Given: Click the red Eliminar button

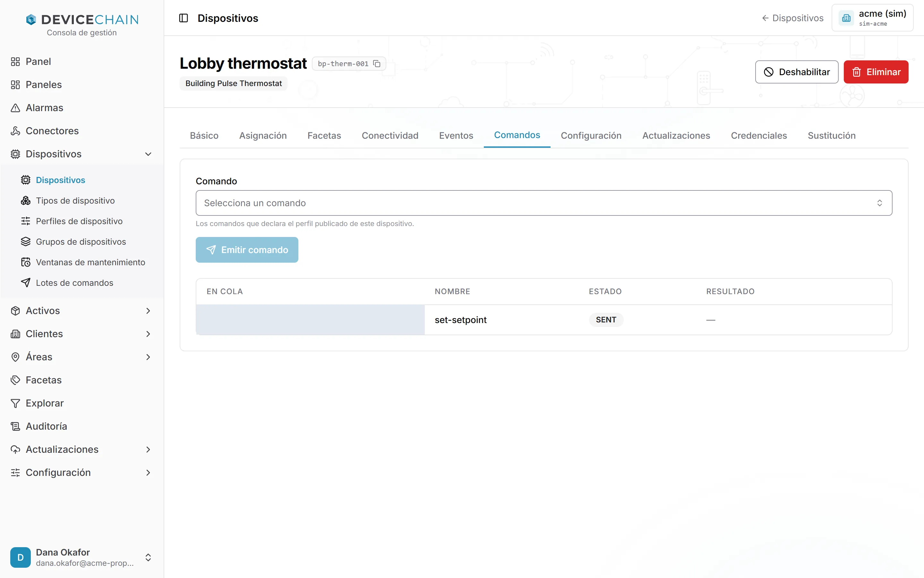Looking at the screenshot, I should [x=876, y=72].
